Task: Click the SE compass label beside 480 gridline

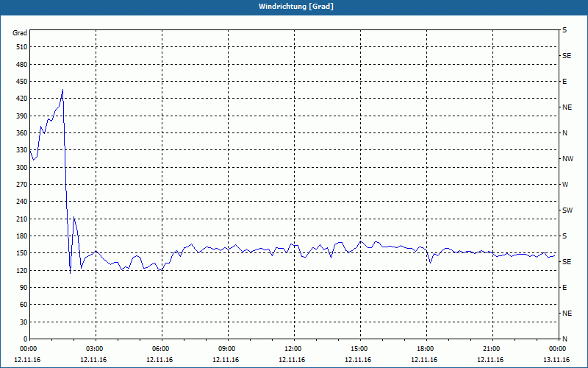Action: pyautogui.click(x=567, y=56)
